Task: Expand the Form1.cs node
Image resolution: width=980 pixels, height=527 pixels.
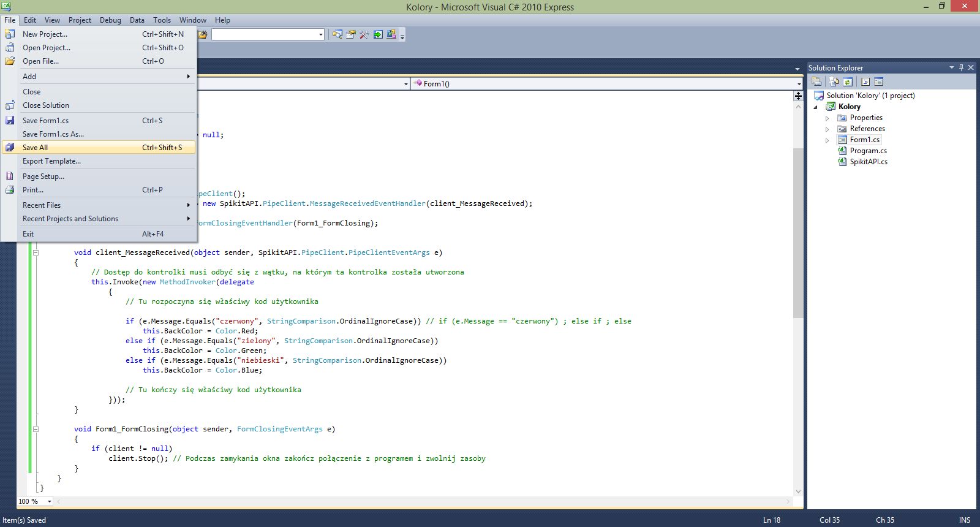Action: pos(827,140)
